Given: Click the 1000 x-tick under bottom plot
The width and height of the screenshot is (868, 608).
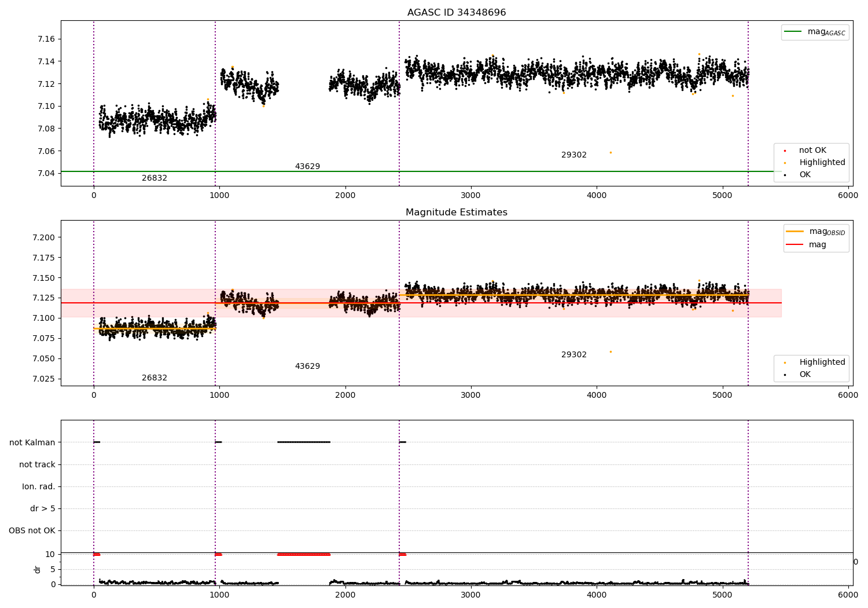Looking at the screenshot, I should click(219, 595).
